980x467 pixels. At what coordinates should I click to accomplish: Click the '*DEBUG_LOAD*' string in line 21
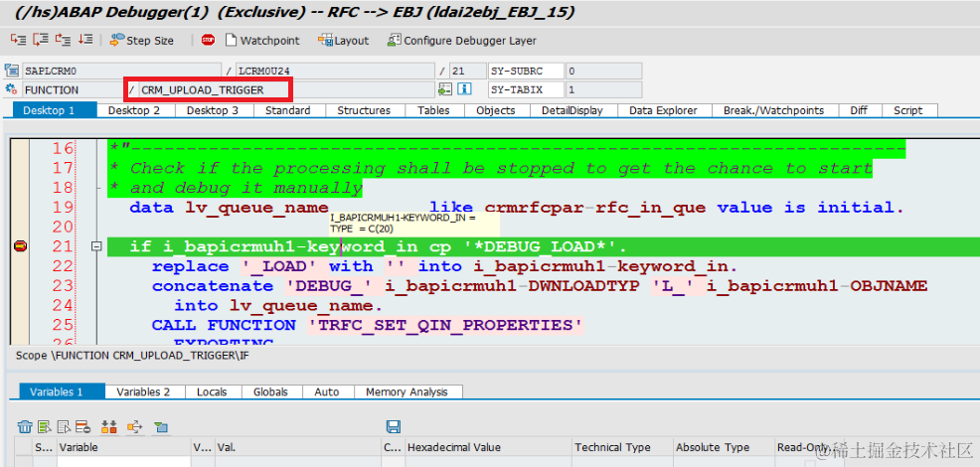click(x=542, y=247)
